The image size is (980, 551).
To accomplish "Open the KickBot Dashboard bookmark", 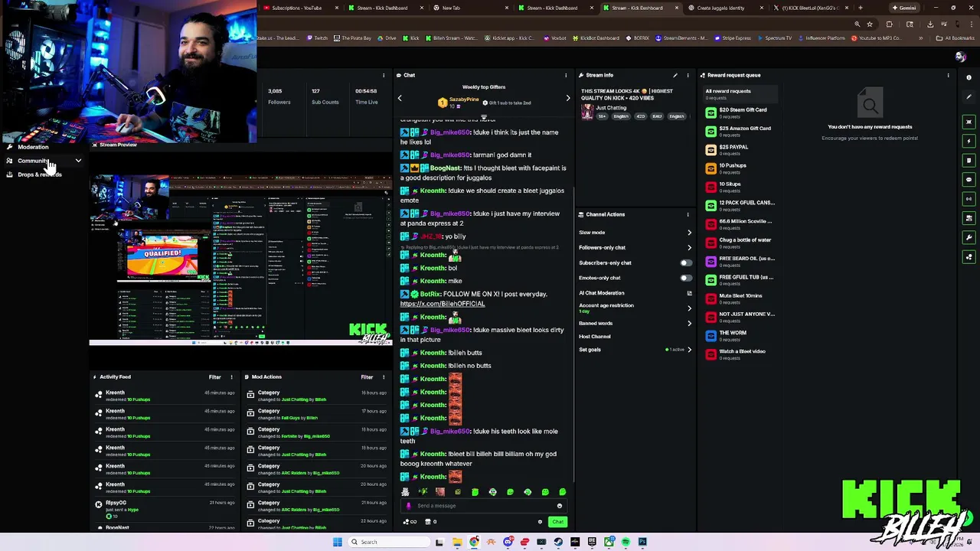I will (595, 38).
